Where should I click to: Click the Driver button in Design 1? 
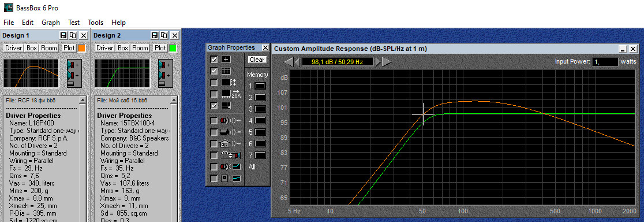(x=13, y=48)
